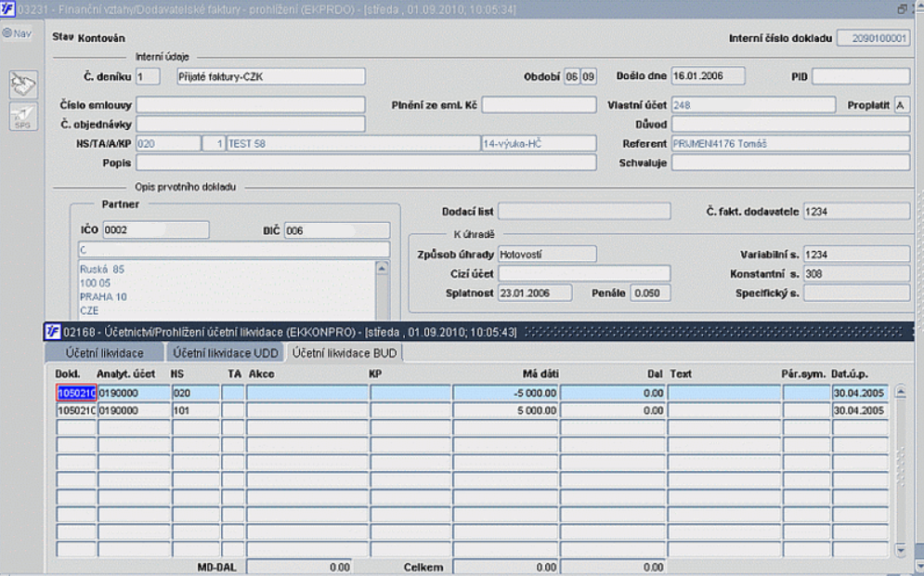Click the Ruská 85 address line
Screen dimensions: 924x576
102,269
